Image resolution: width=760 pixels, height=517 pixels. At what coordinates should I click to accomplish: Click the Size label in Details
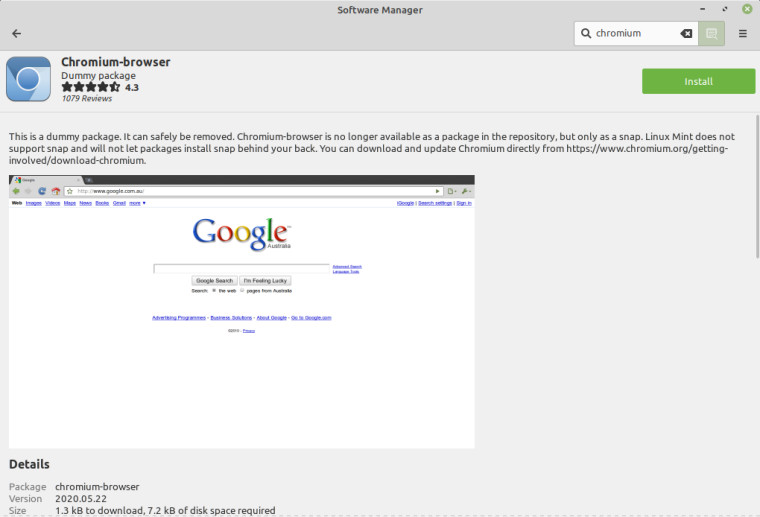(17, 511)
